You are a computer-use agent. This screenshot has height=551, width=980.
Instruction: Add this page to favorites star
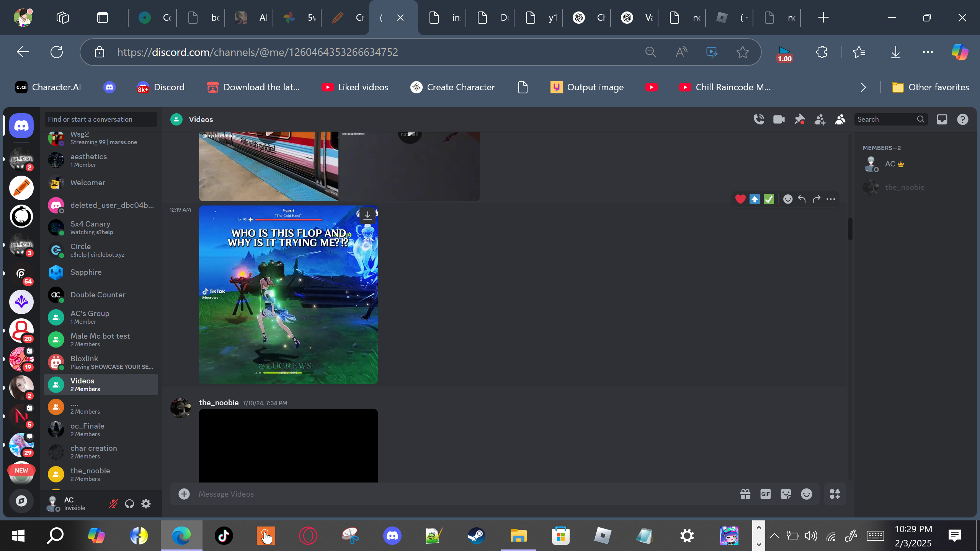(743, 52)
